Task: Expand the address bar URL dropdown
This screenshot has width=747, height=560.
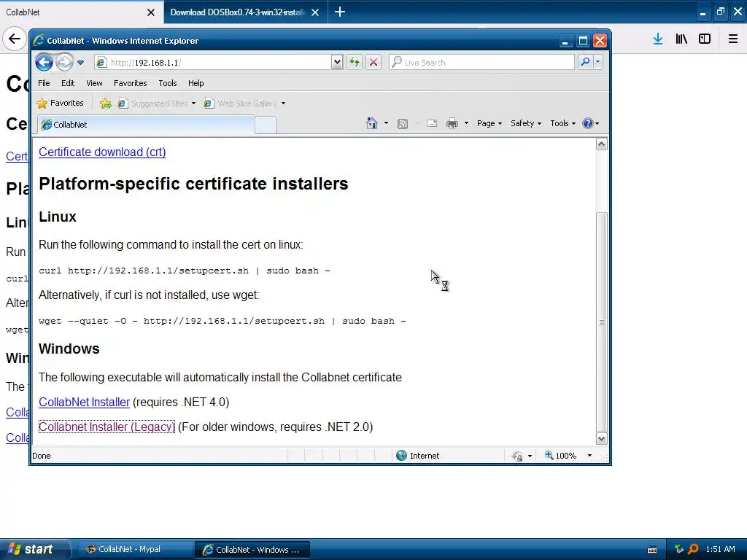Action: pyautogui.click(x=337, y=63)
